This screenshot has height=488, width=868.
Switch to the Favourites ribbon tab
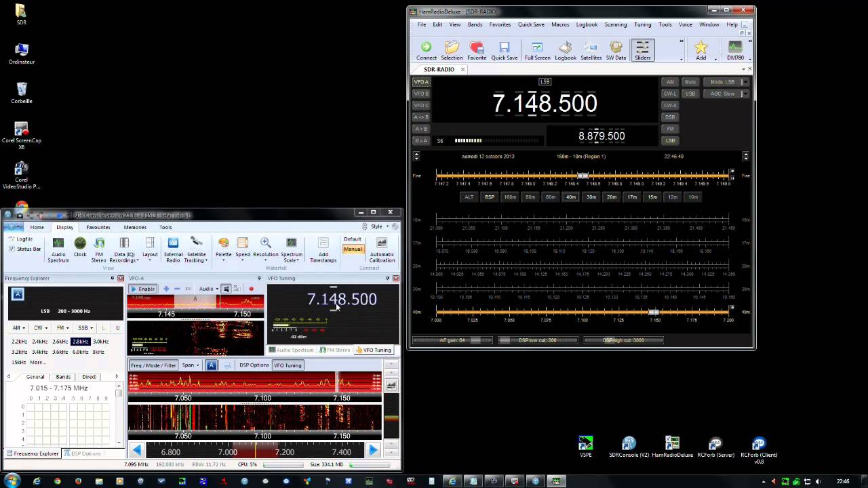coord(98,227)
